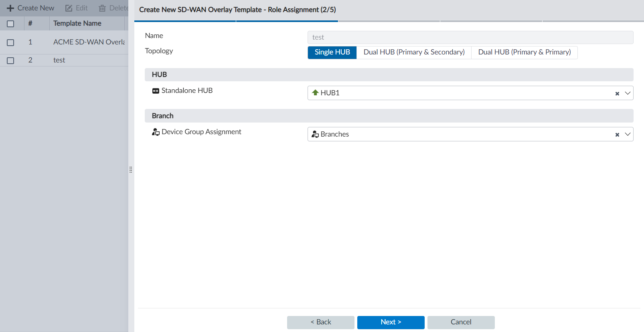Go back with the Back button
Image resolution: width=644 pixels, height=332 pixels.
[320, 322]
